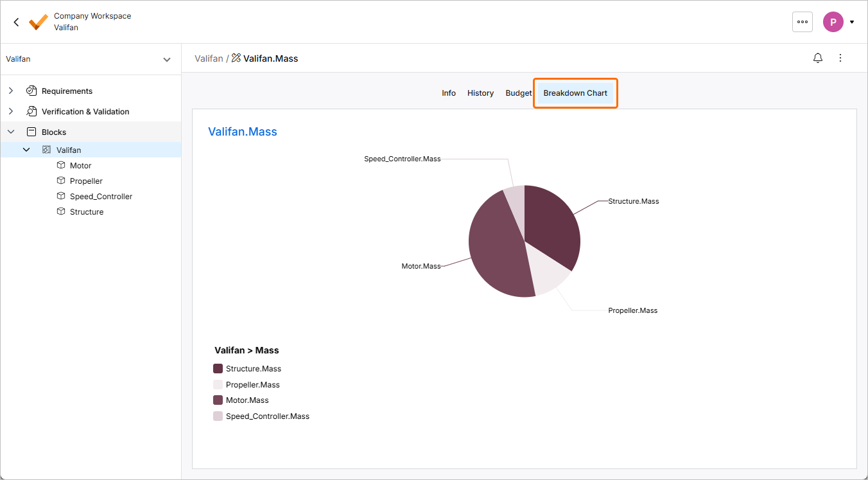The height and width of the screenshot is (480, 868).
Task: Click the Valifan.Mass breadcrumb title
Action: click(271, 58)
